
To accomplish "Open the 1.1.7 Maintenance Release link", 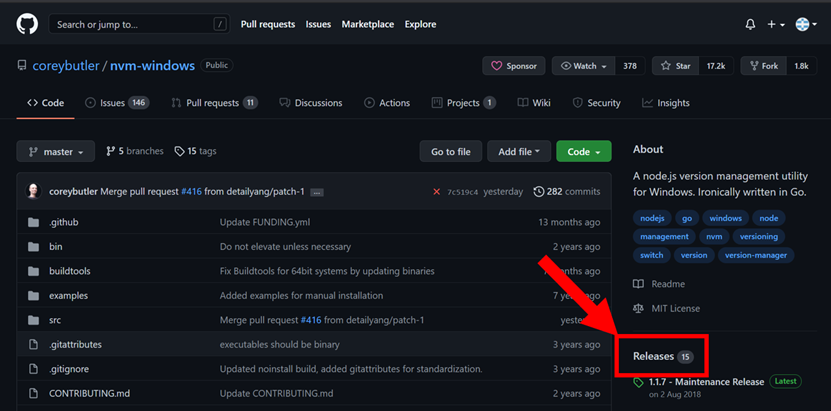I will [706, 382].
